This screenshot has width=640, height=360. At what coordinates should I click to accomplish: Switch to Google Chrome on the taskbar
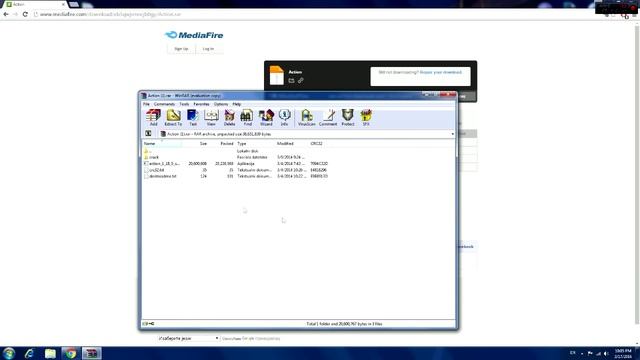[71, 353]
